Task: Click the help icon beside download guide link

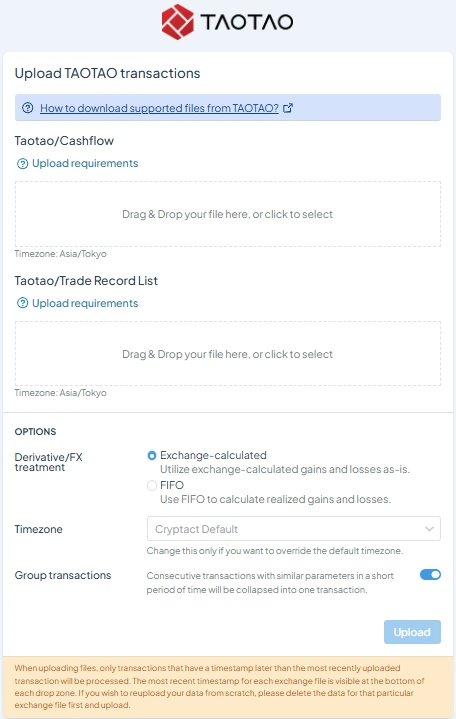Action: click(x=28, y=108)
